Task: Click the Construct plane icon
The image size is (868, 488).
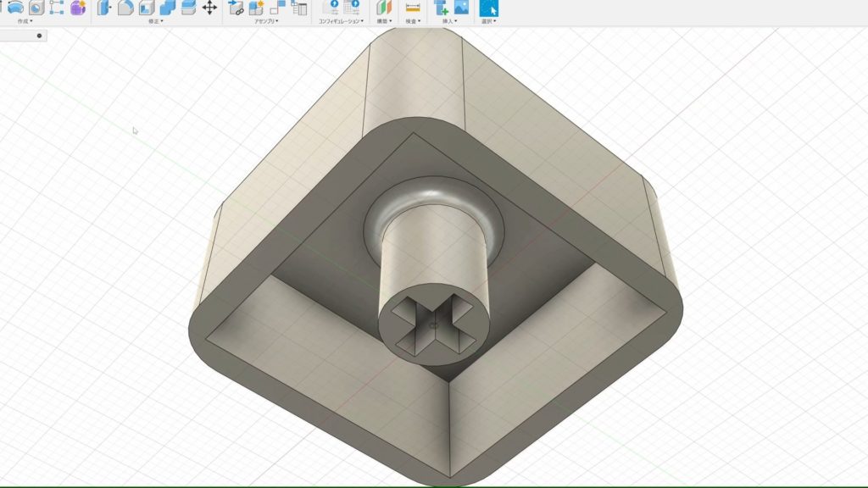Action: (382, 8)
